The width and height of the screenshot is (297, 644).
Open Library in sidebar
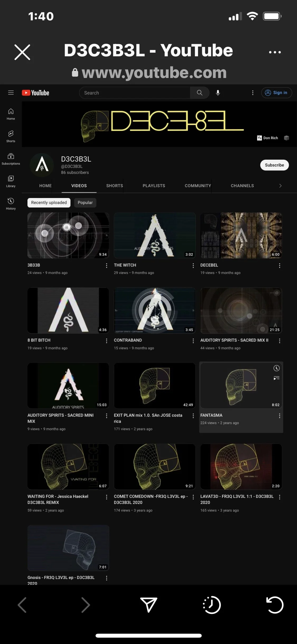(11, 182)
